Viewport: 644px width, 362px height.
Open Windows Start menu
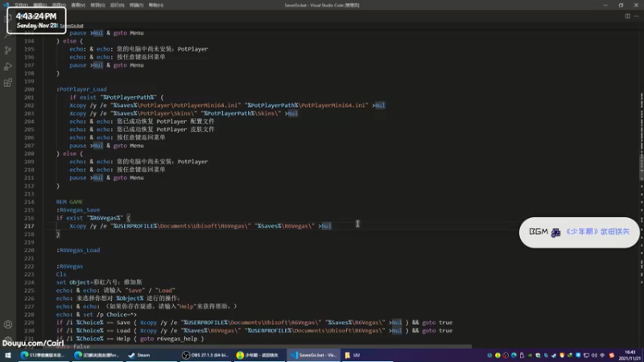click(8, 356)
